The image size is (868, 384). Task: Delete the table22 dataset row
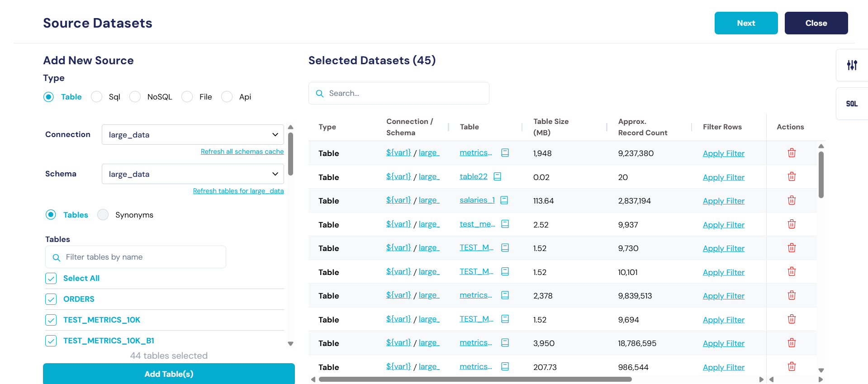coord(791,177)
